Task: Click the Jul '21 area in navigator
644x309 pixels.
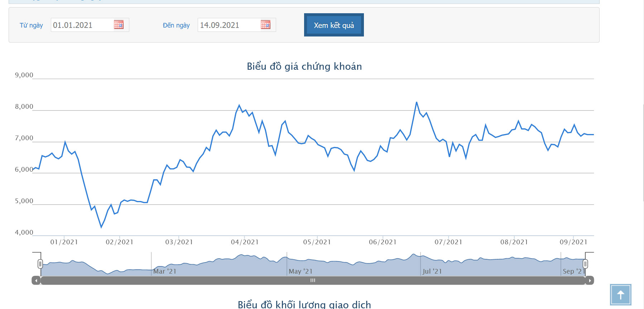Action: pos(432,271)
